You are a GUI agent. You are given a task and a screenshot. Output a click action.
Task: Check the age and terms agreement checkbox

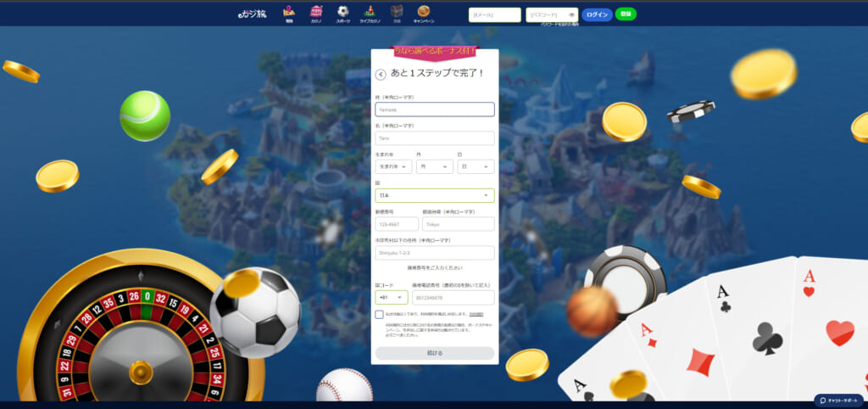(379, 315)
